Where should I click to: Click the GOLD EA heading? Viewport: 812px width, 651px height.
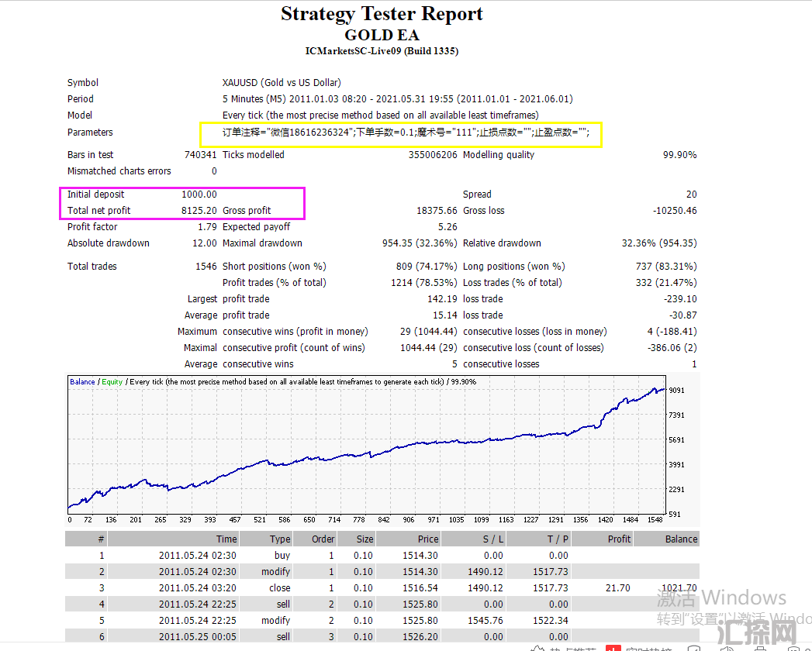coord(382,35)
